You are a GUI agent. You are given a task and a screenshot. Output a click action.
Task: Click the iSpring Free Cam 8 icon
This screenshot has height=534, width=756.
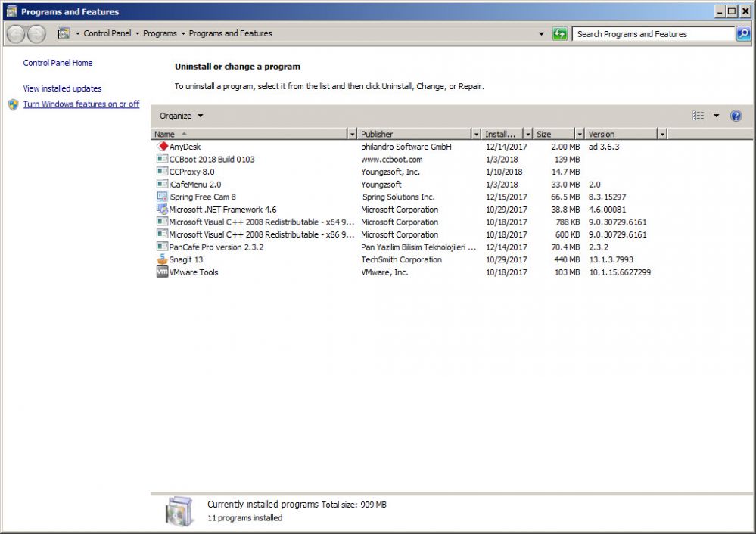click(x=163, y=196)
